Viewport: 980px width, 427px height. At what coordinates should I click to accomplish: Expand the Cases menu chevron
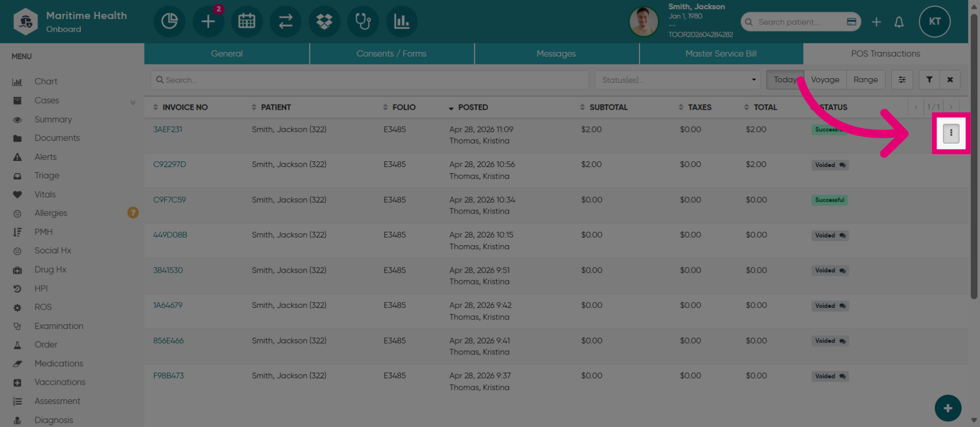[133, 102]
